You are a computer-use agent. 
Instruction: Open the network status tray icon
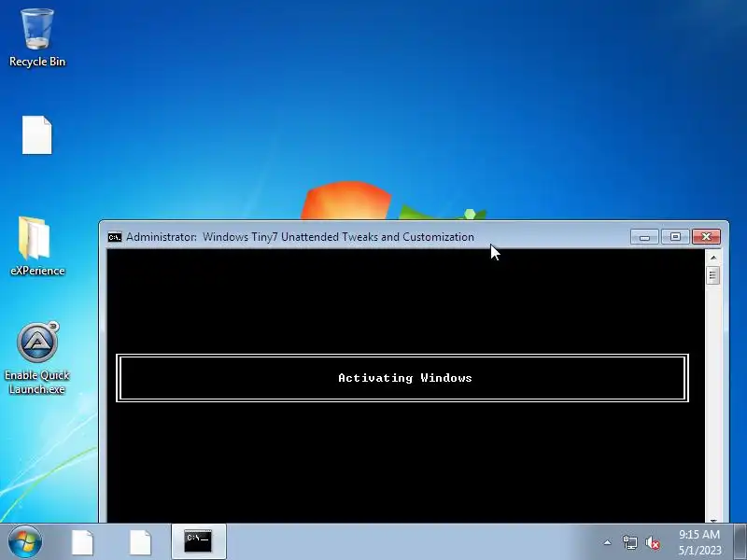coord(629,542)
